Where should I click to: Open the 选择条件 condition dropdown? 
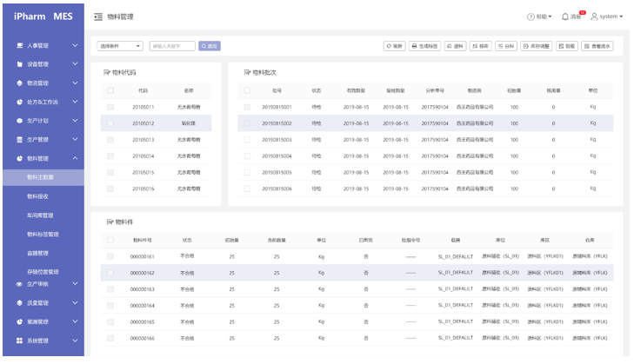pyautogui.click(x=120, y=46)
